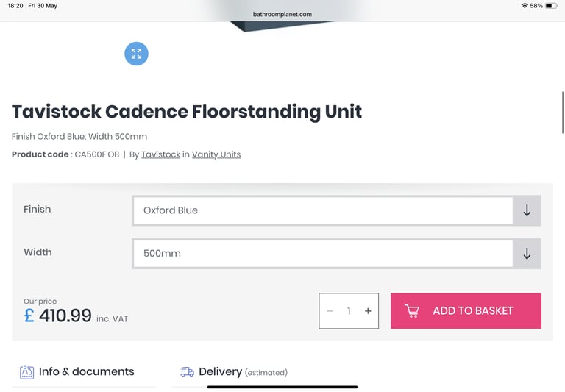
Task: Click the quantity number field
Action: coord(349,311)
